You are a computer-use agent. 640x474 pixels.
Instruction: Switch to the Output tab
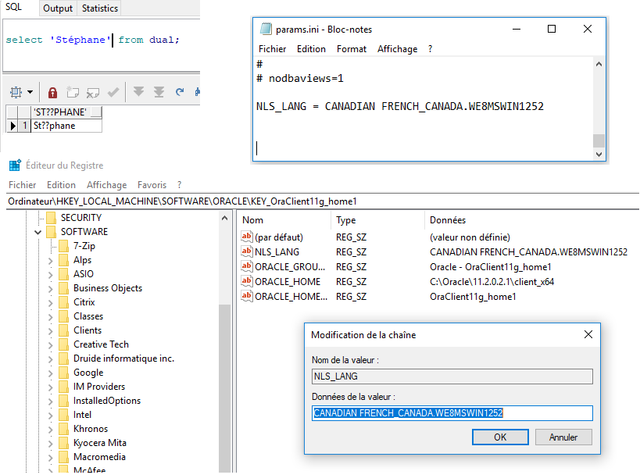point(58,8)
